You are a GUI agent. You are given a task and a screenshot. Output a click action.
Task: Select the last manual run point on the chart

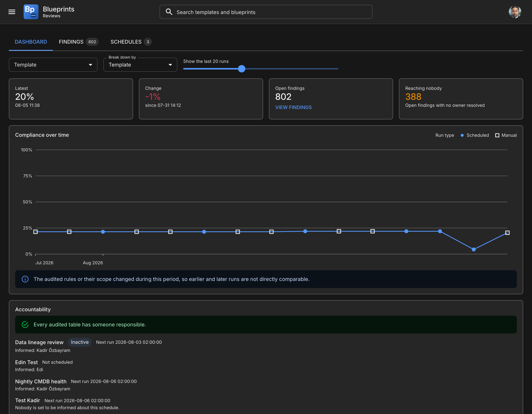(507, 233)
